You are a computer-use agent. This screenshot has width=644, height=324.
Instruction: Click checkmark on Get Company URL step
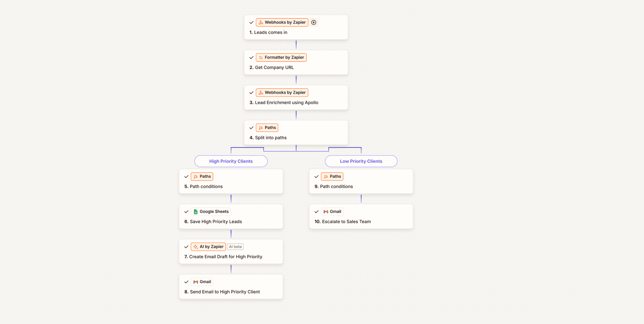(251, 58)
